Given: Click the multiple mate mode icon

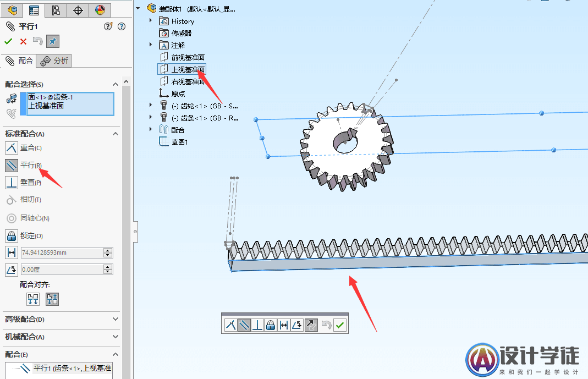Looking at the screenshot, I should tap(12, 113).
